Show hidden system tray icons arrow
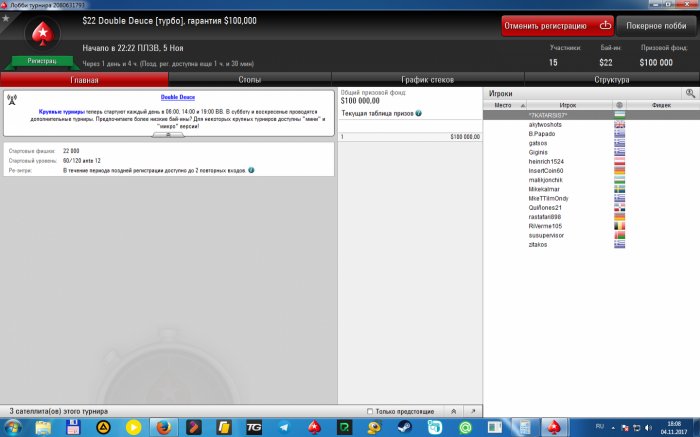The width and height of the screenshot is (700, 437). [613, 428]
